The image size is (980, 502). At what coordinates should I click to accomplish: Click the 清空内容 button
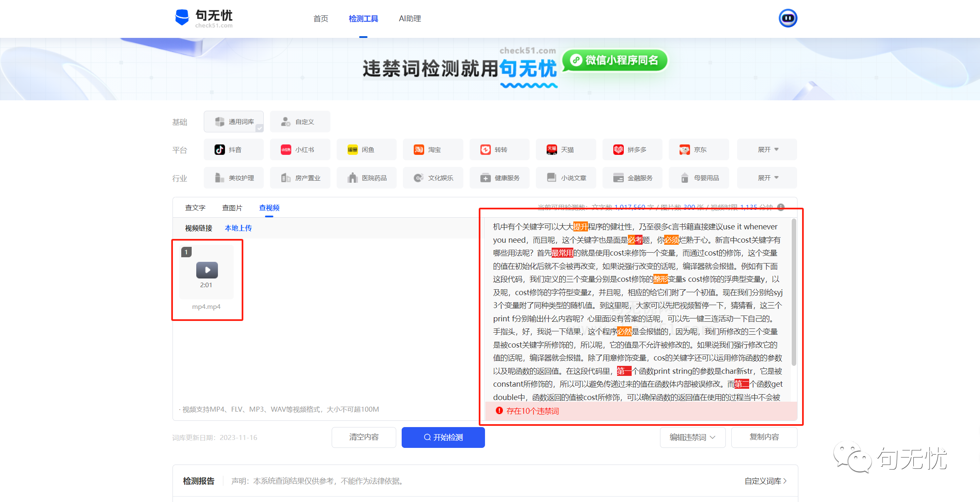pyautogui.click(x=364, y=437)
